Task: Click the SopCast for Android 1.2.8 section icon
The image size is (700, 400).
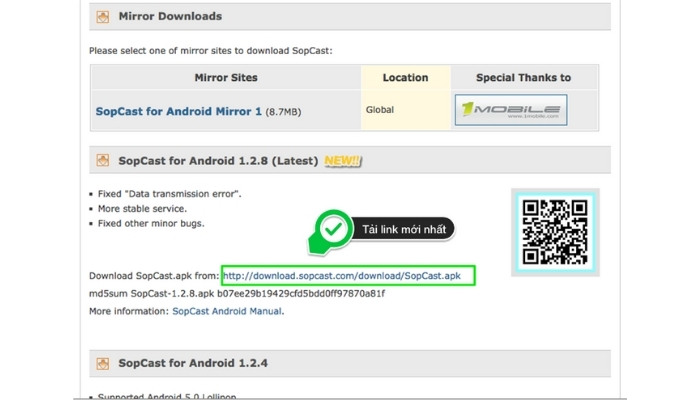Action: point(103,160)
